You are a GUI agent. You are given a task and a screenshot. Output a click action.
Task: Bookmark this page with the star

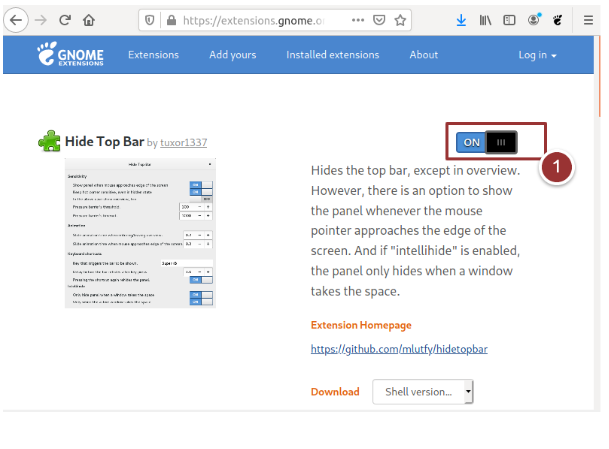pyautogui.click(x=400, y=20)
